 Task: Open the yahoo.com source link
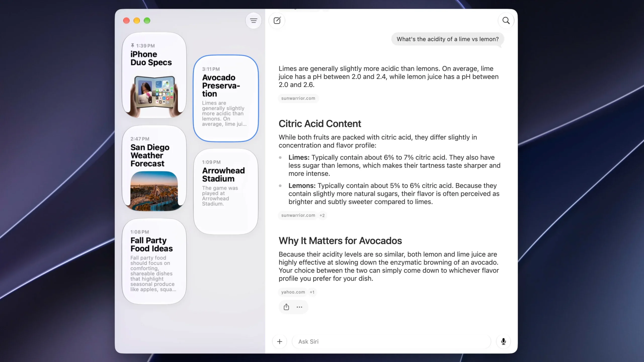point(293,292)
